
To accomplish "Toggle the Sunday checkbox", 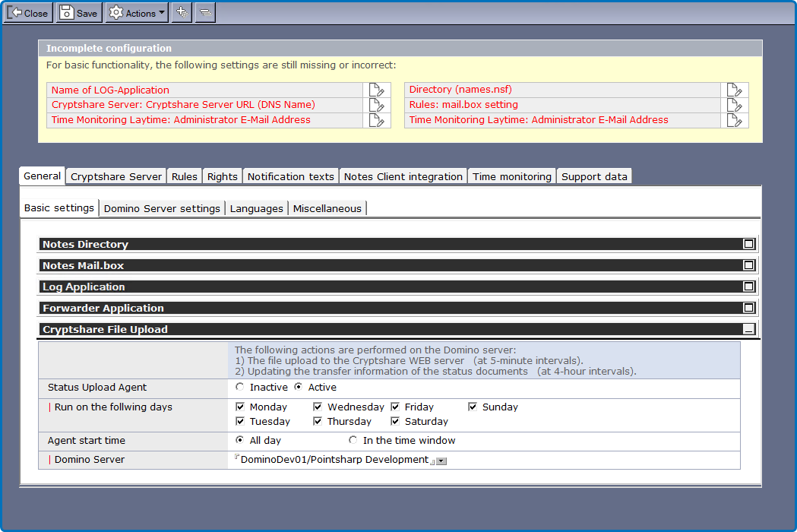I will tap(473, 407).
